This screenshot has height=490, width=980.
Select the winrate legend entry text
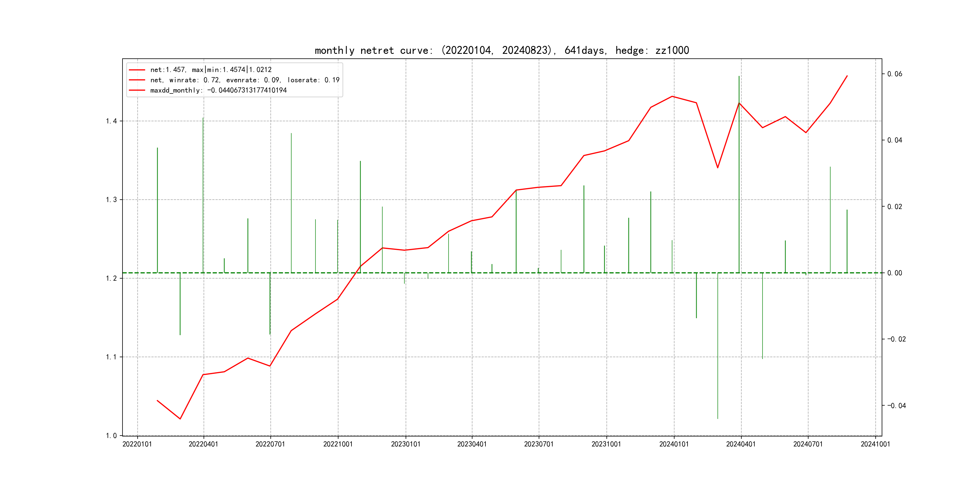coord(245,80)
